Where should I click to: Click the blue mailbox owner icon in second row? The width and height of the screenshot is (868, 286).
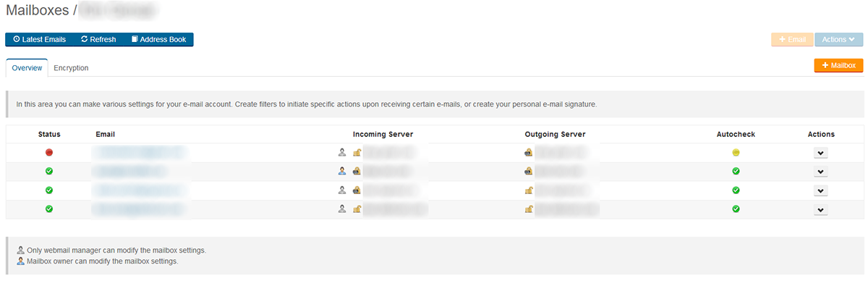(x=342, y=172)
